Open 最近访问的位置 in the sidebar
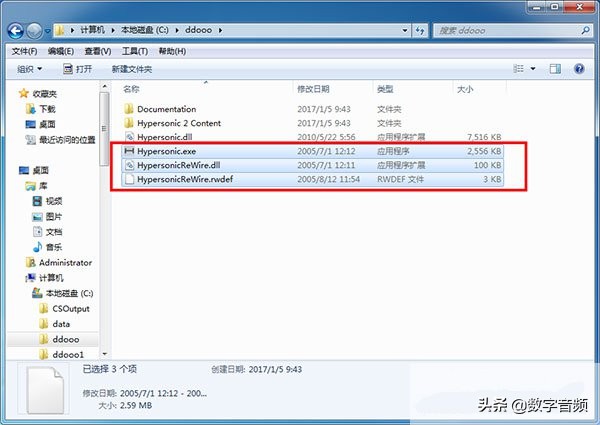 pyautogui.click(x=60, y=140)
